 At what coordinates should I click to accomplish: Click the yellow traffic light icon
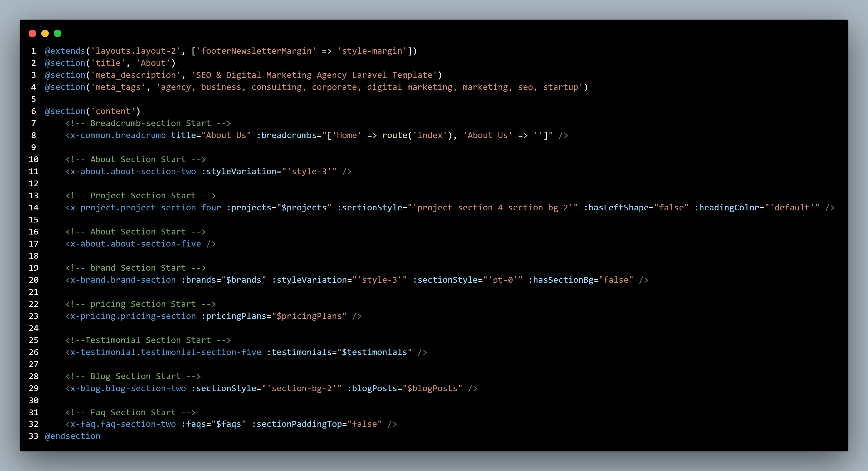pyautogui.click(x=45, y=33)
